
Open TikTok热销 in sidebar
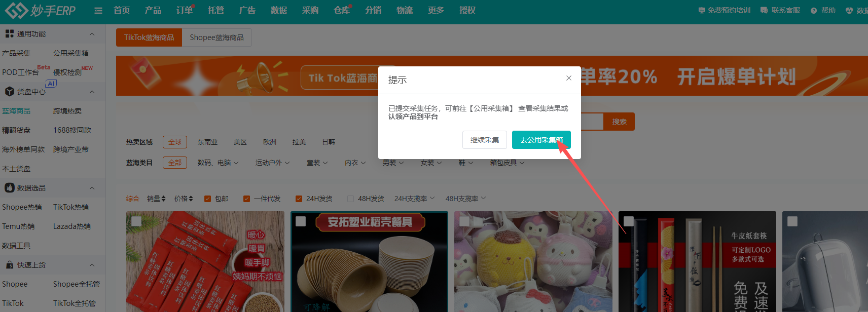[x=71, y=207]
